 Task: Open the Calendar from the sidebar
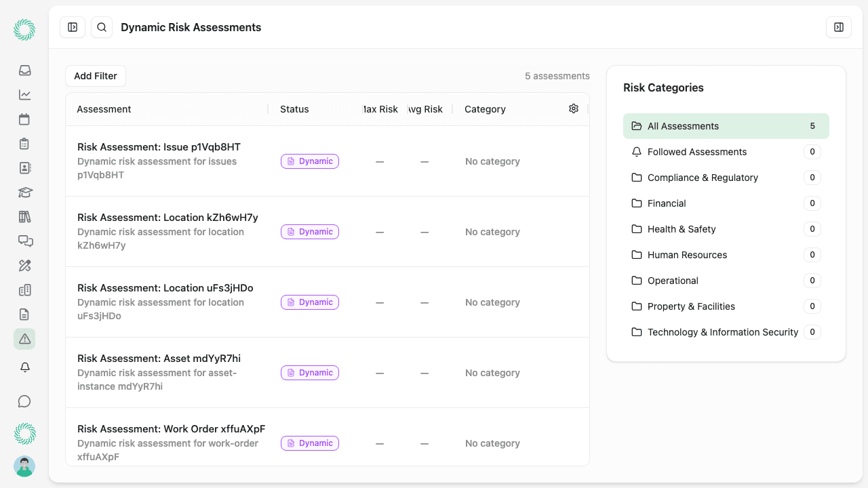click(x=24, y=119)
